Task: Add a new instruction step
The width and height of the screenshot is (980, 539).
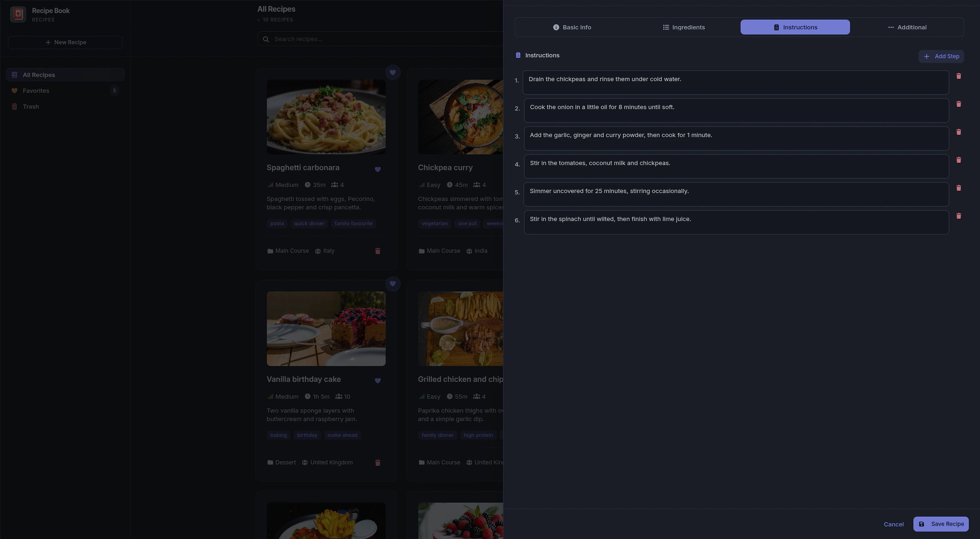Action: tap(941, 56)
